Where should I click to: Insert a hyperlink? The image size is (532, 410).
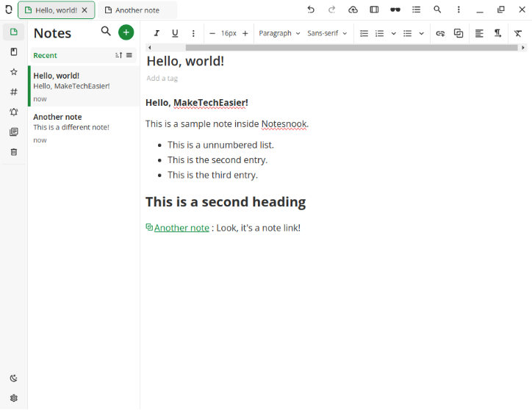[440, 33]
